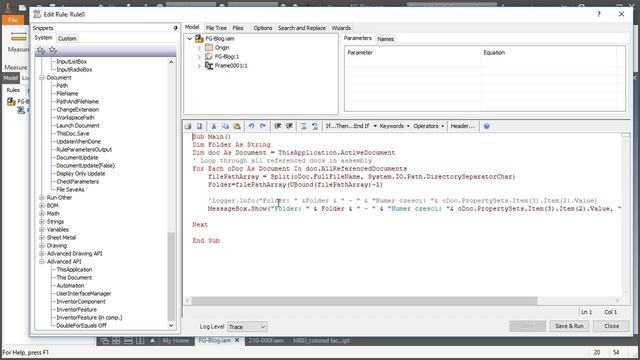Switch to the My Home document tab
This screenshot has height=360, width=640.
[176, 340]
